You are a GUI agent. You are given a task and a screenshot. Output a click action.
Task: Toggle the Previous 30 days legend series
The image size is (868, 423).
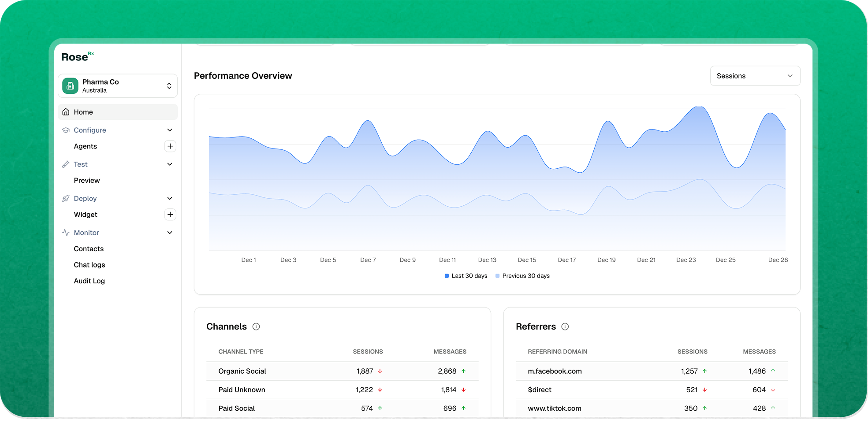coord(522,276)
